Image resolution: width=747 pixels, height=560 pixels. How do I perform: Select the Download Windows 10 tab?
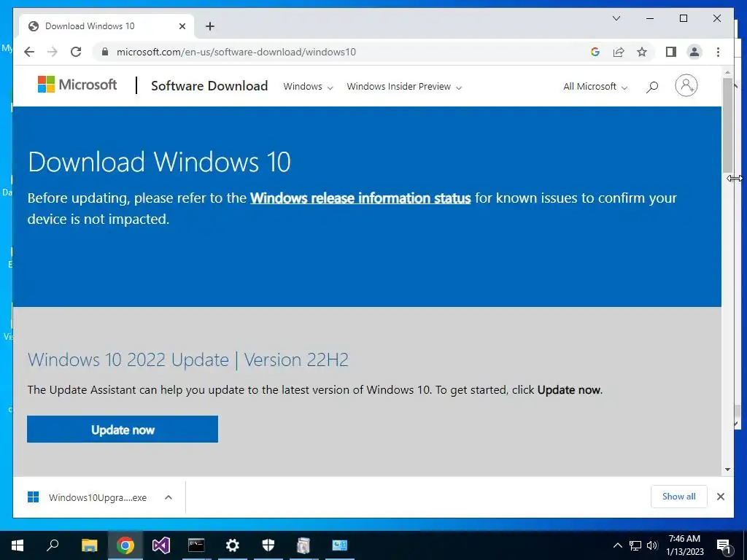point(106,26)
